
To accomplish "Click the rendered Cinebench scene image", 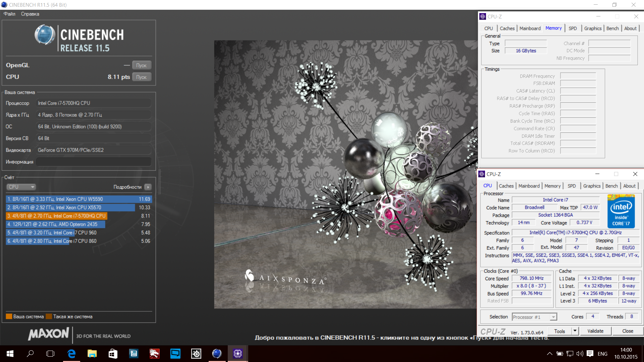I will (345, 174).
